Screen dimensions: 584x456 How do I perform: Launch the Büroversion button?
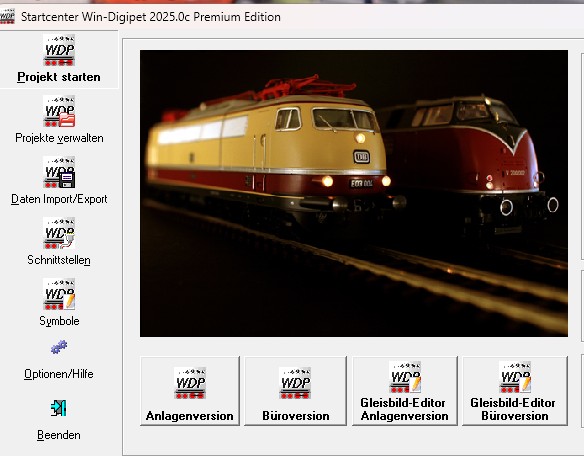(x=295, y=391)
